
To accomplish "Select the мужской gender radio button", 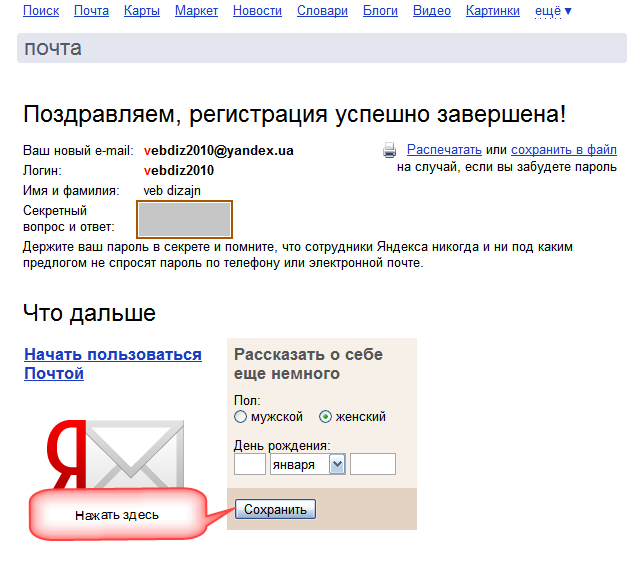I will [x=240, y=417].
